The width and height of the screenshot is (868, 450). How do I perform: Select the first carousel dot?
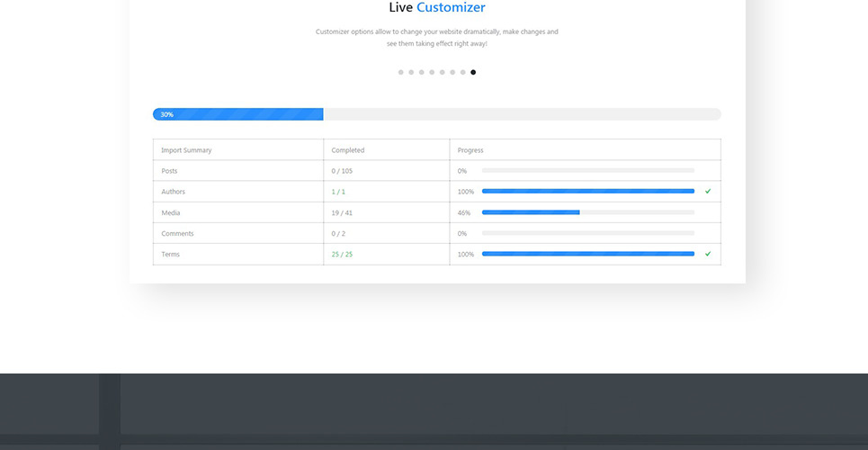click(x=401, y=72)
